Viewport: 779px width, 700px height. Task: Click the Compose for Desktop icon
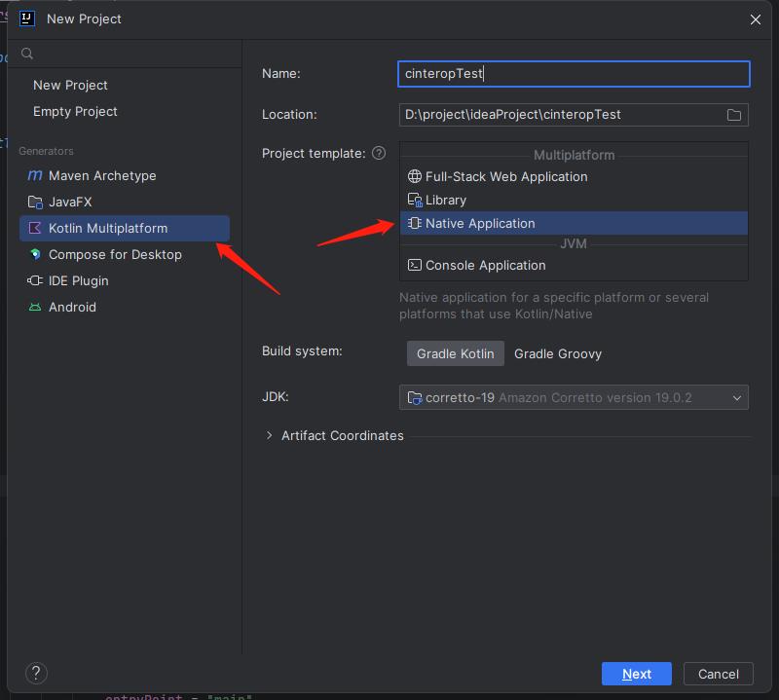coord(35,254)
